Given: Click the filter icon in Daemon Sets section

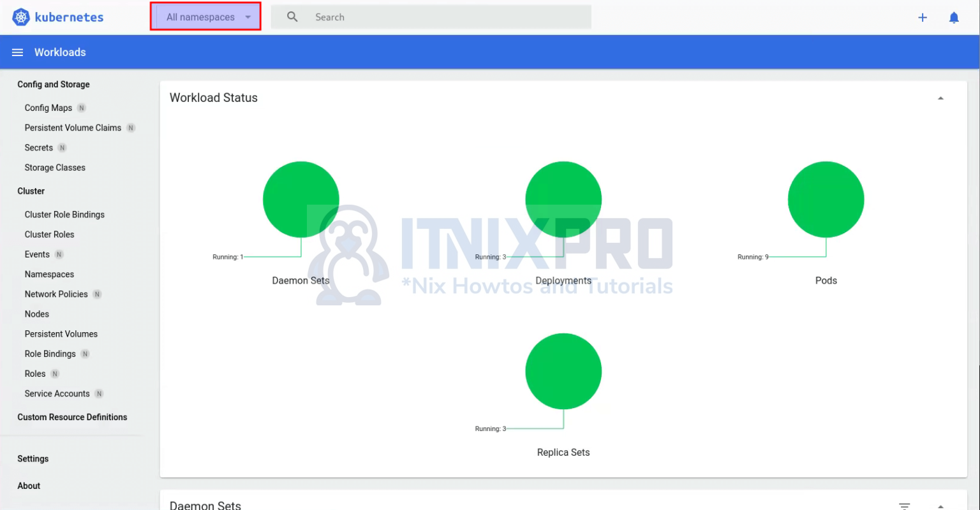Looking at the screenshot, I should [904, 505].
